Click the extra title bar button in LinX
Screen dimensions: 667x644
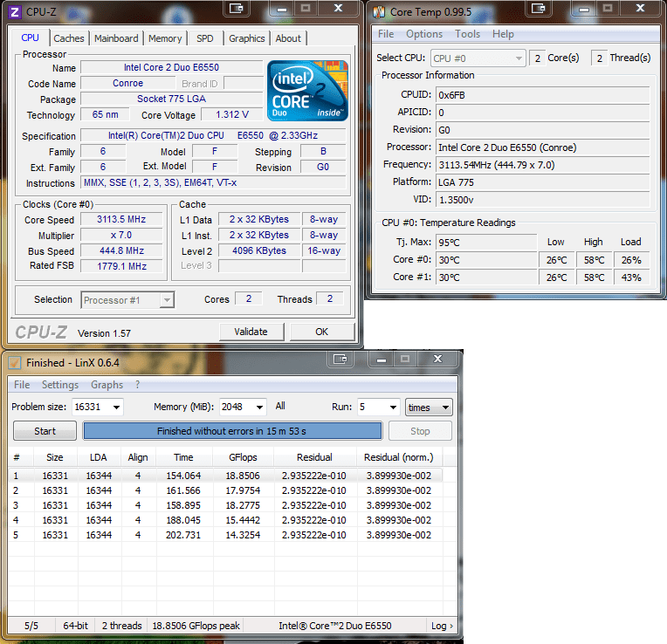(340, 359)
